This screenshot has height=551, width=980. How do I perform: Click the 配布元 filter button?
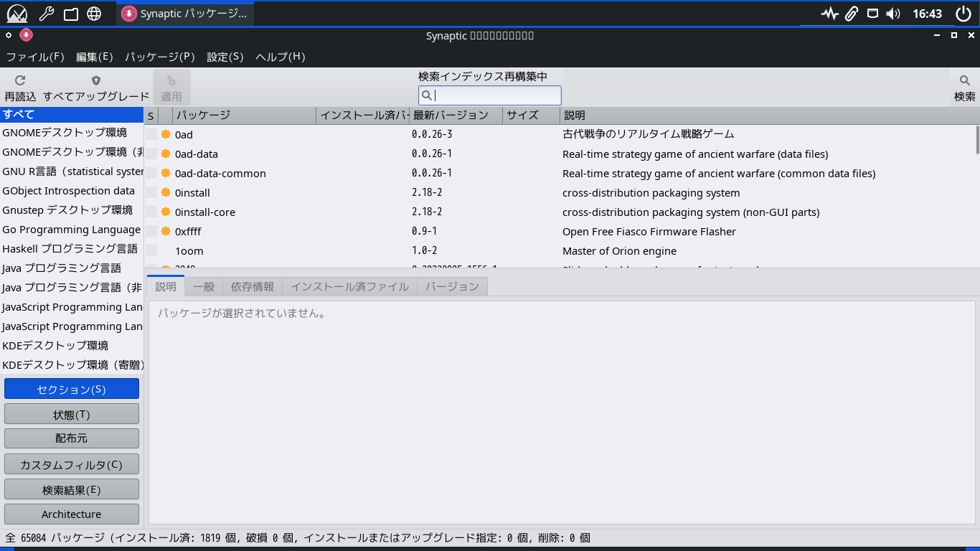[72, 438]
